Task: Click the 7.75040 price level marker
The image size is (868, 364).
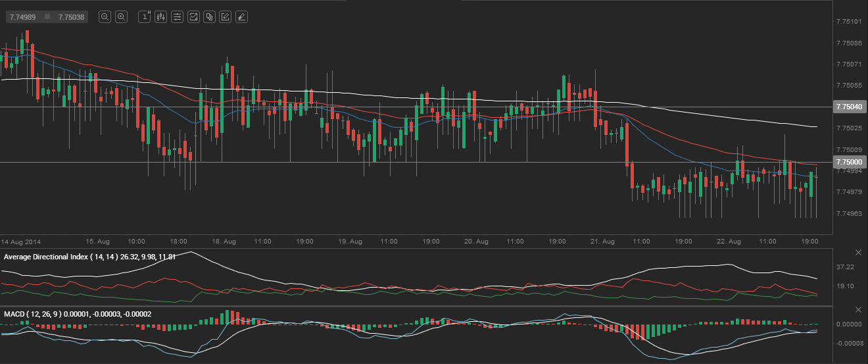Action: click(x=848, y=107)
